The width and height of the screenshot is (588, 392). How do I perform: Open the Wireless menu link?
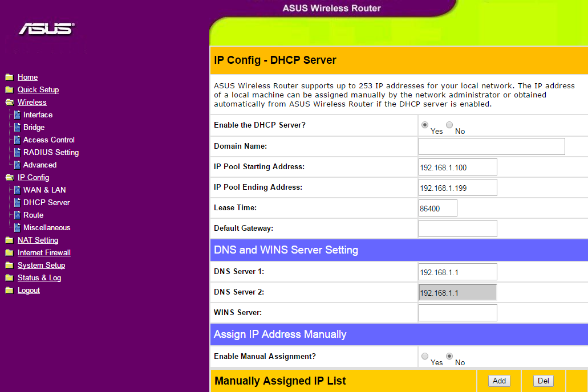click(x=32, y=103)
